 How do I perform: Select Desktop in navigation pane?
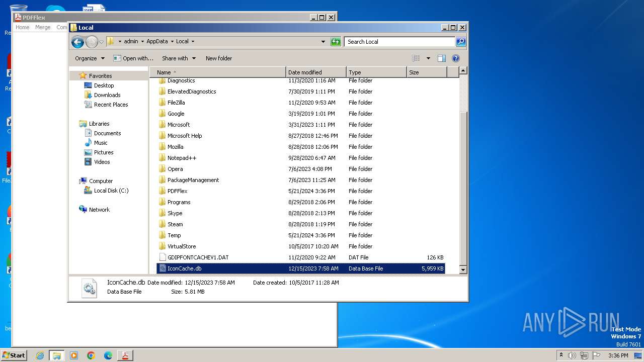(104, 85)
